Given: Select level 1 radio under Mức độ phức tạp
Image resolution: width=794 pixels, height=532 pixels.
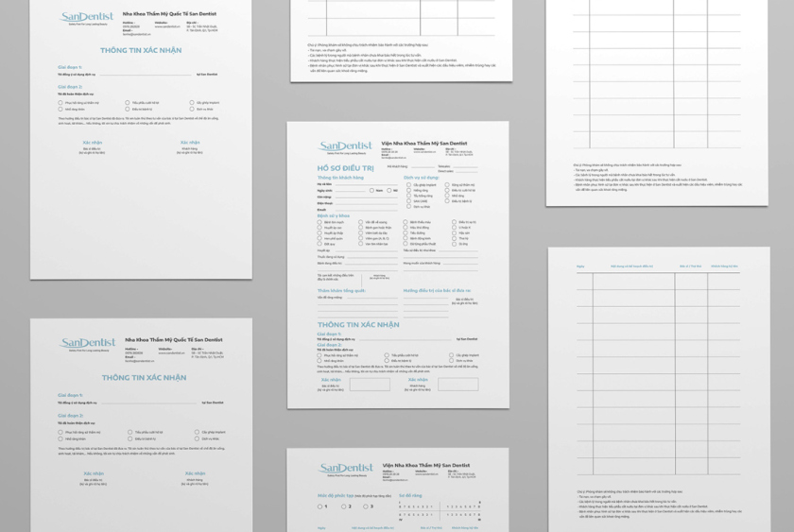Looking at the screenshot, I should tap(319, 506).
